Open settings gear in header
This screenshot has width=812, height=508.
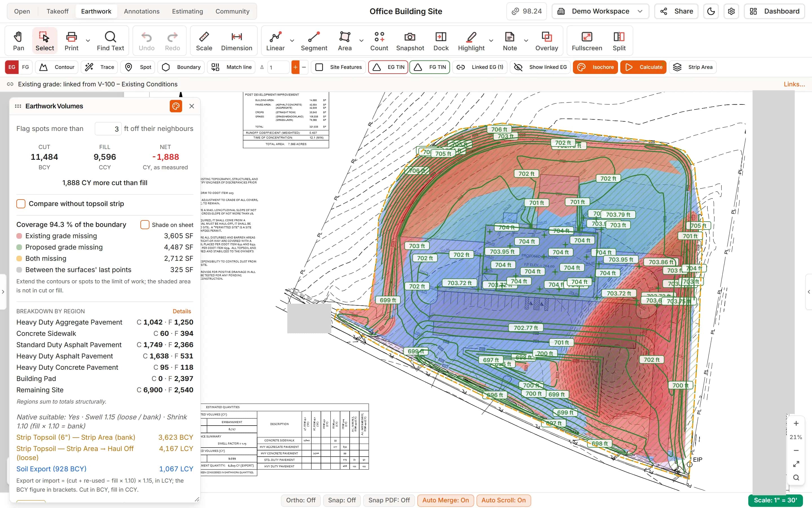pyautogui.click(x=731, y=11)
